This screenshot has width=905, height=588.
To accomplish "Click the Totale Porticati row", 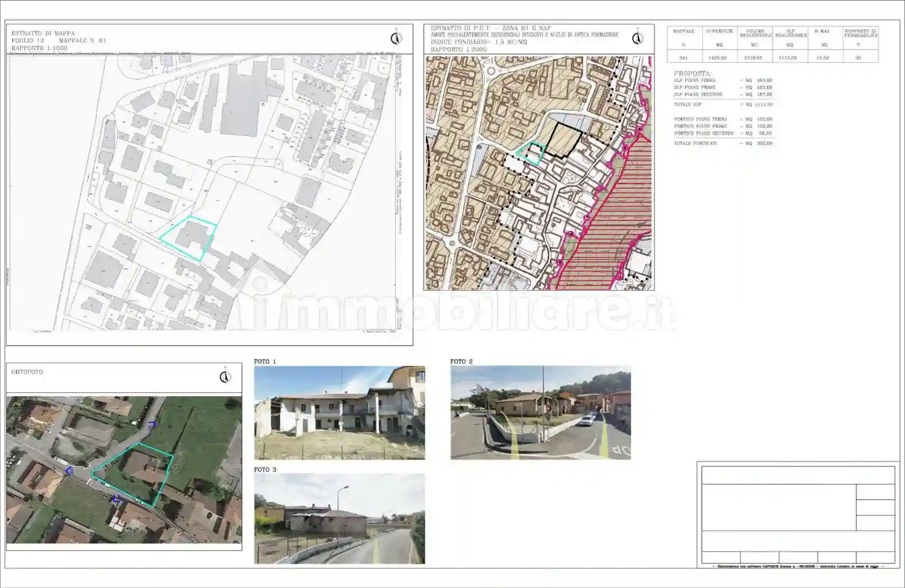I will [722, 143].
